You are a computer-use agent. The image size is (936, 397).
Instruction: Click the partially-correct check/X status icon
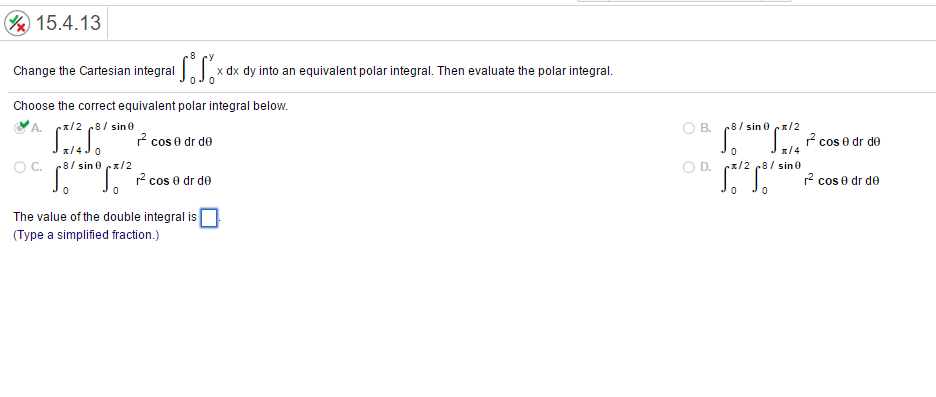click(x=17, y=24)
